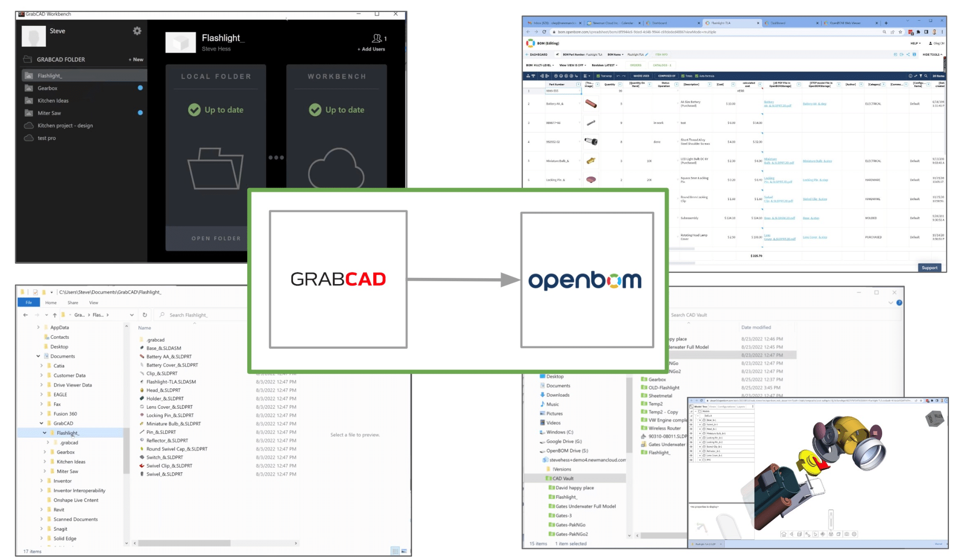Click explode icon in 3D viewer toolbar

(831, 534)
